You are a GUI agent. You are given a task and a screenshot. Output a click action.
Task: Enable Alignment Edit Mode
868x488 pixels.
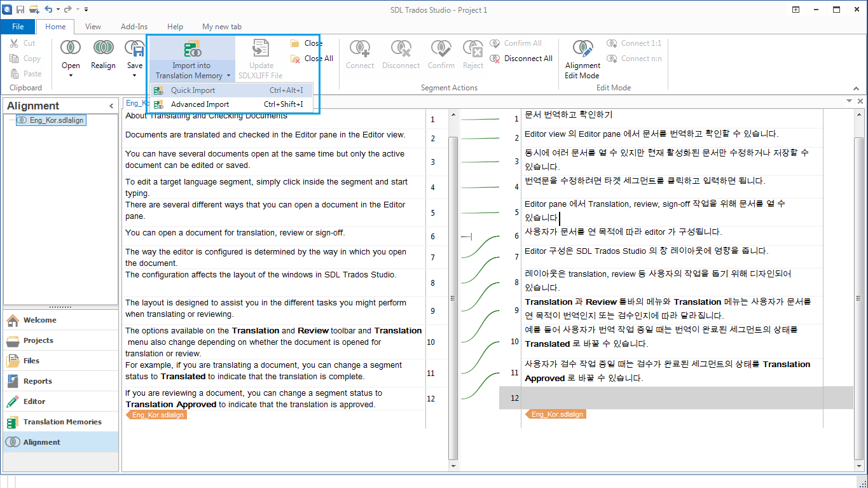coord(582,54)
